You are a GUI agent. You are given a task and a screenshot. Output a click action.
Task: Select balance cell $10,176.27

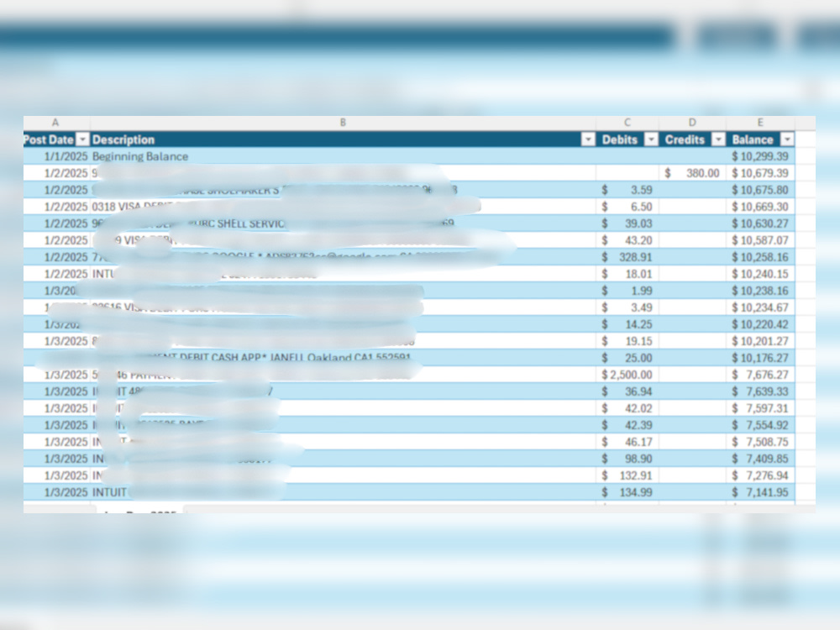click(761, 358)
